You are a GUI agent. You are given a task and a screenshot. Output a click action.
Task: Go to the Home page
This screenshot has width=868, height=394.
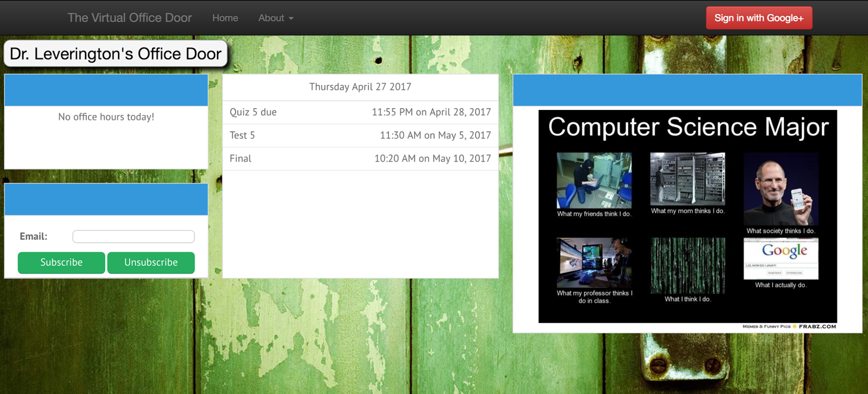tap(225, 18)
